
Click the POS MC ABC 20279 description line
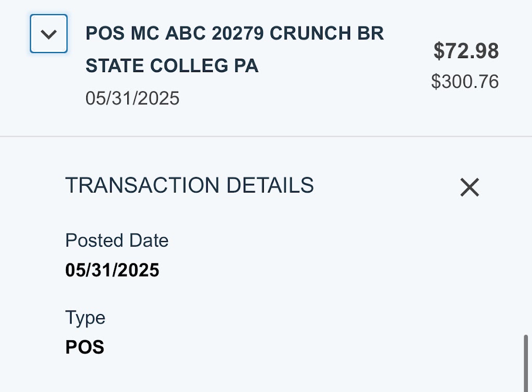[234, 34]
